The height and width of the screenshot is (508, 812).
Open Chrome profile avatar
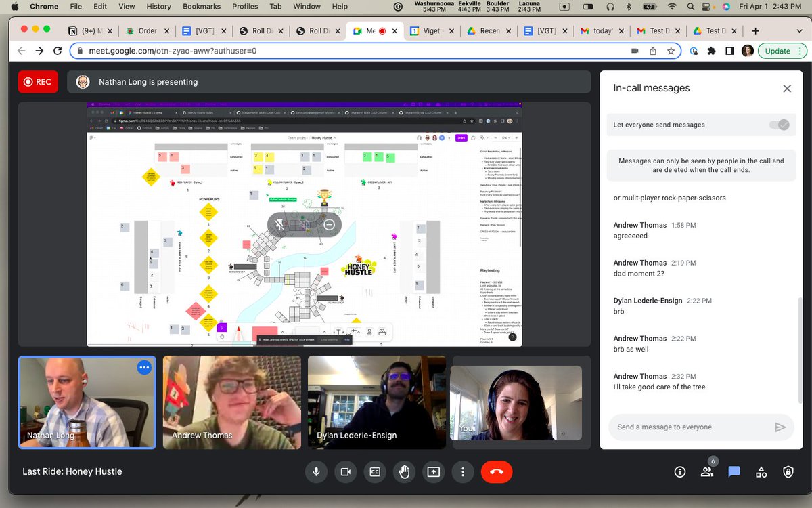[748, 51]
